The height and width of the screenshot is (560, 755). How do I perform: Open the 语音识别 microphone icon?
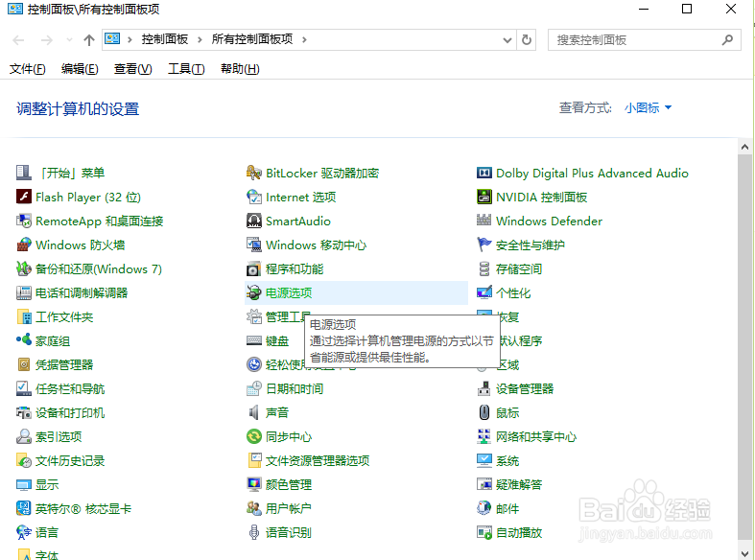[x=254, y=532]
